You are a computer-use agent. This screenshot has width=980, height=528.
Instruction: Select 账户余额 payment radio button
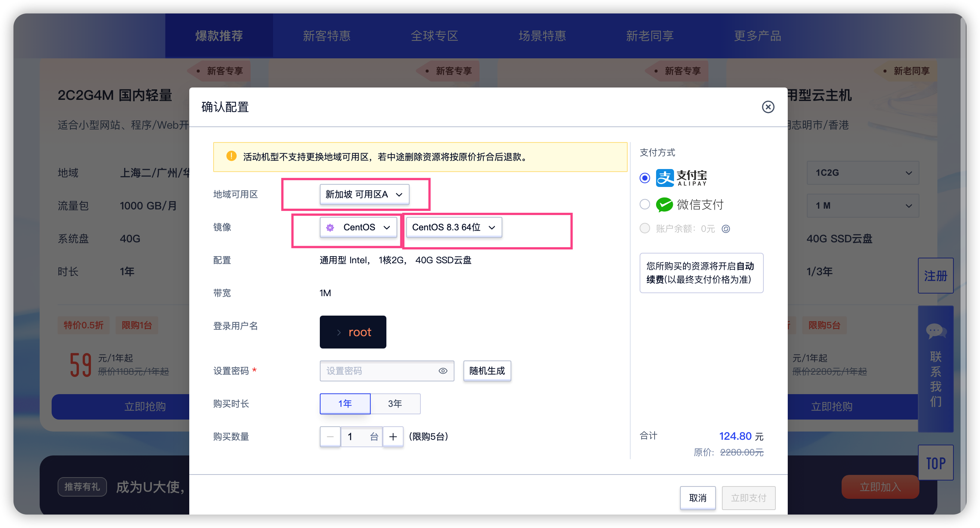645,228
